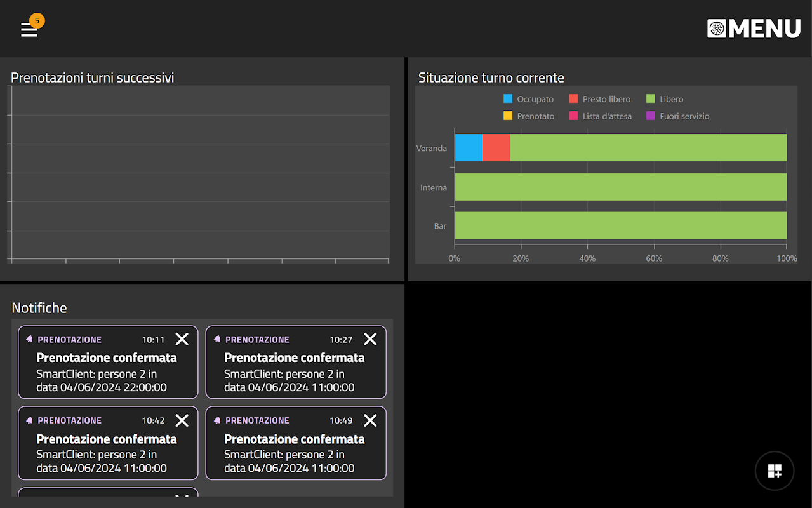Click the green Bar row bar
The width and height of the screenshot is (812, 508).
[x=621, y=225]
